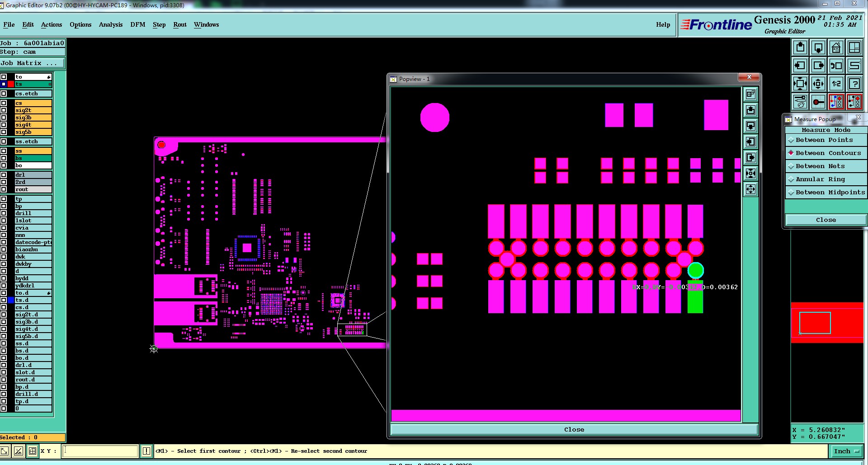Select Between Midpoints measure mode
Screen dimensions: 868x465
[x=826, y=193]
